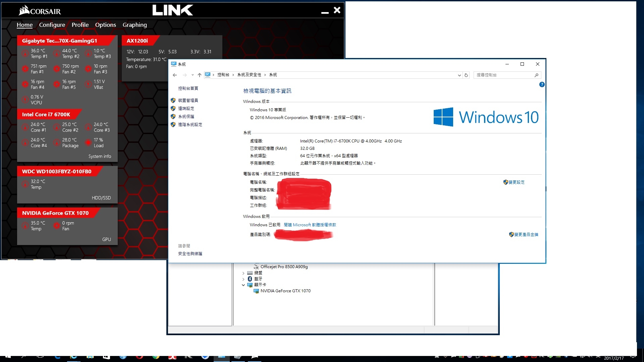Click the Fan #5 fan icon
This screenshot has height=362, width=644.
tap(57, 84)
